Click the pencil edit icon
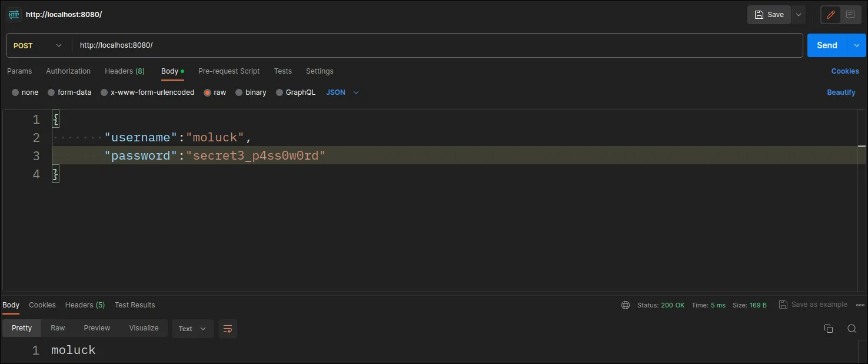Image resolution: width=868 pixels, height=364 pixels. (831, 15)
